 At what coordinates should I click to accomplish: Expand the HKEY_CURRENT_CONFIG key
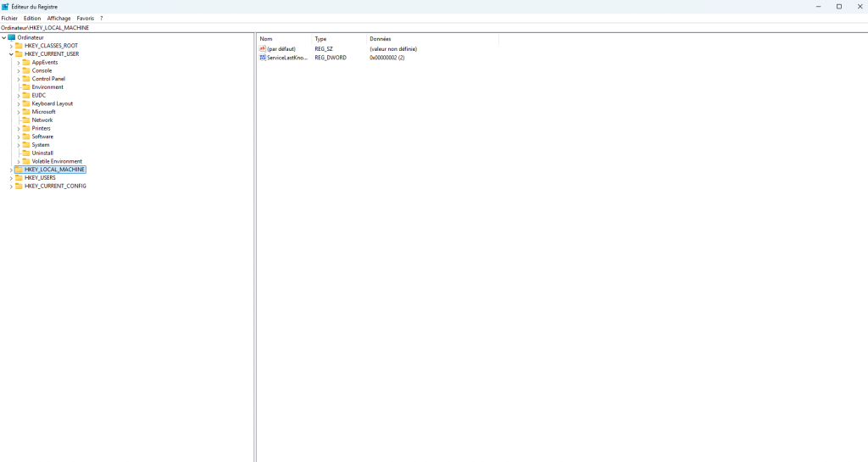point(11,186)
